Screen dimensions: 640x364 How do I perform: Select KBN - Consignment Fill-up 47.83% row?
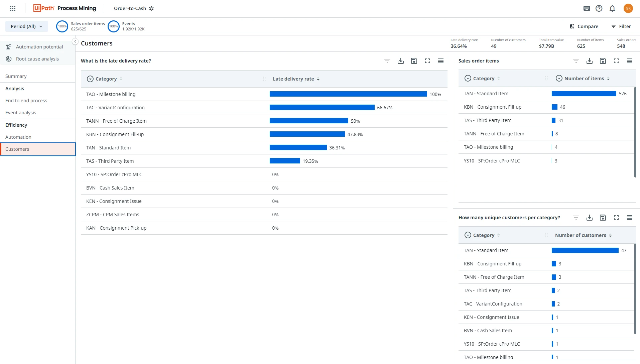264,134
